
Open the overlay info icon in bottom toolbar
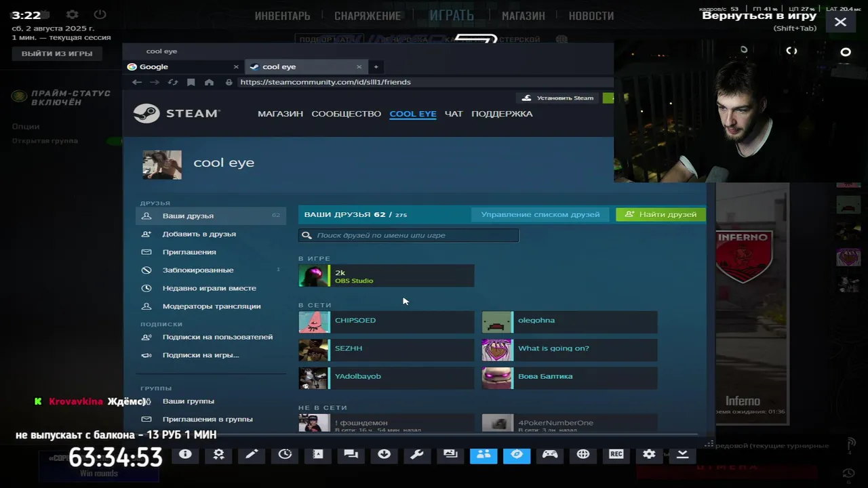[x=185, y=454]
